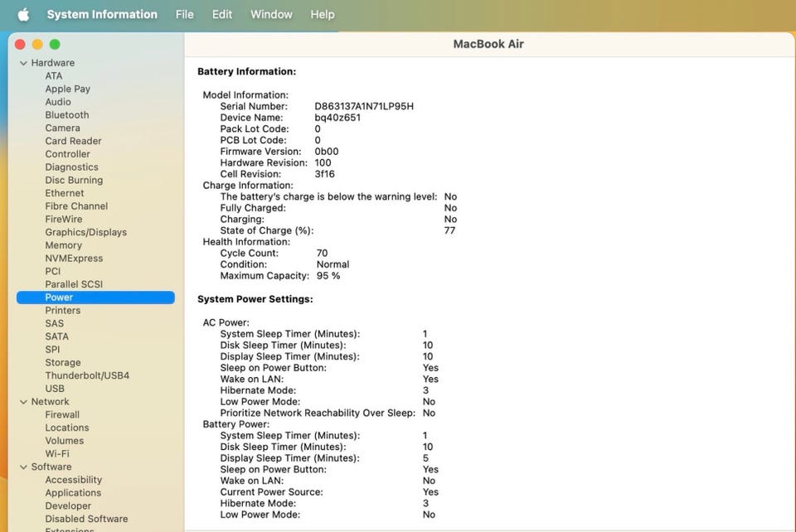Viewport: 796px width, 532px height.
Task: Select Volumes under Network
Action: (65, 441)
